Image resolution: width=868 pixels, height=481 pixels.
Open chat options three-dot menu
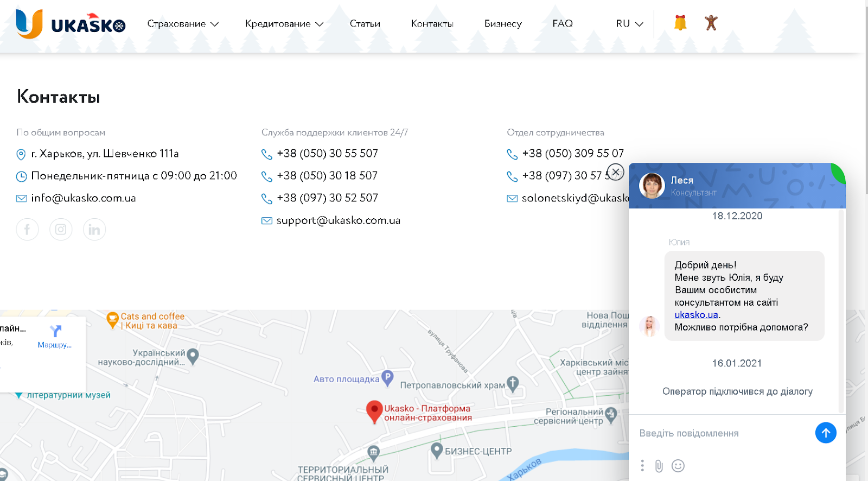click(x=642, y=466)
